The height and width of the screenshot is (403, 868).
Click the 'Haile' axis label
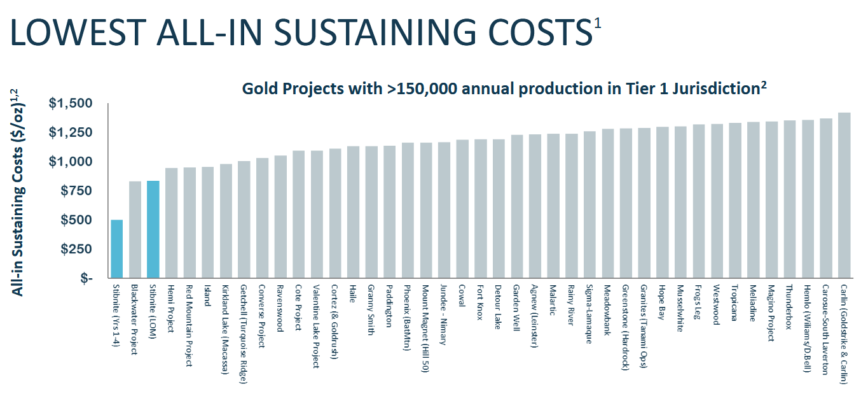click(353, 293)
